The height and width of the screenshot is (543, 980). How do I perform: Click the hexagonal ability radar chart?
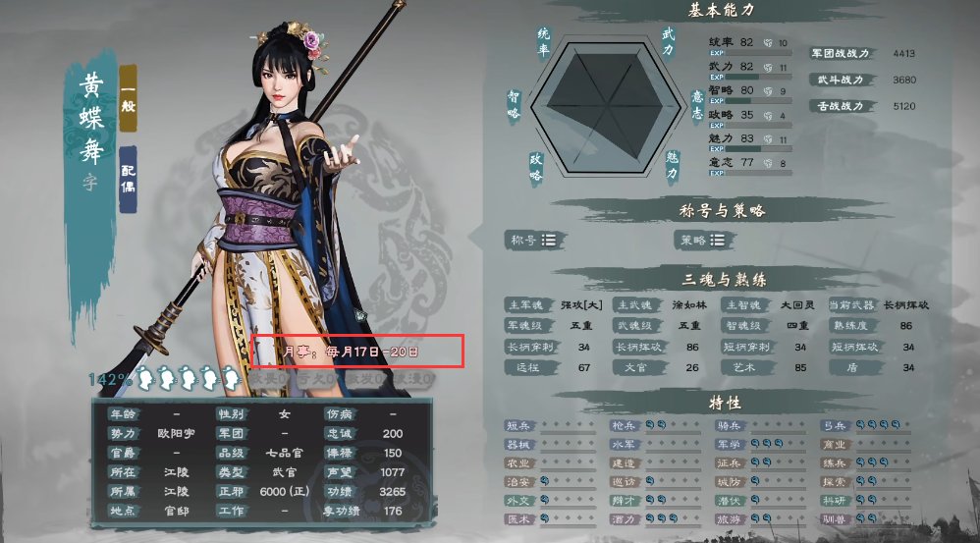[x=606, y=106]
